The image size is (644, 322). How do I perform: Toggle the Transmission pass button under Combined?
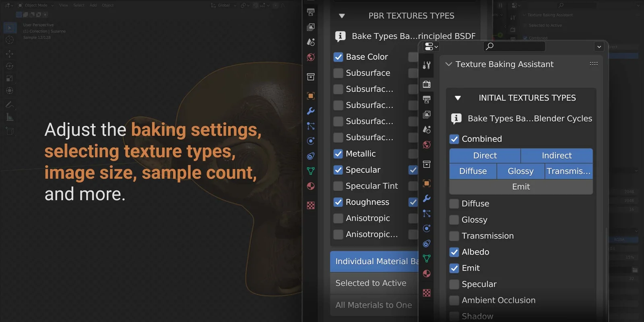click(569, 171)
